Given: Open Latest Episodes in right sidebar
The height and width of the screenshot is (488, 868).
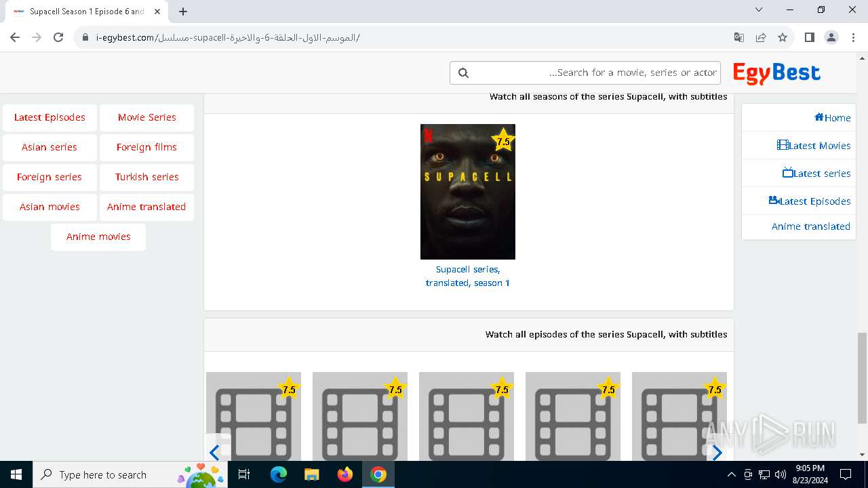Looking at the screenshot, I should tap(815, 201).
